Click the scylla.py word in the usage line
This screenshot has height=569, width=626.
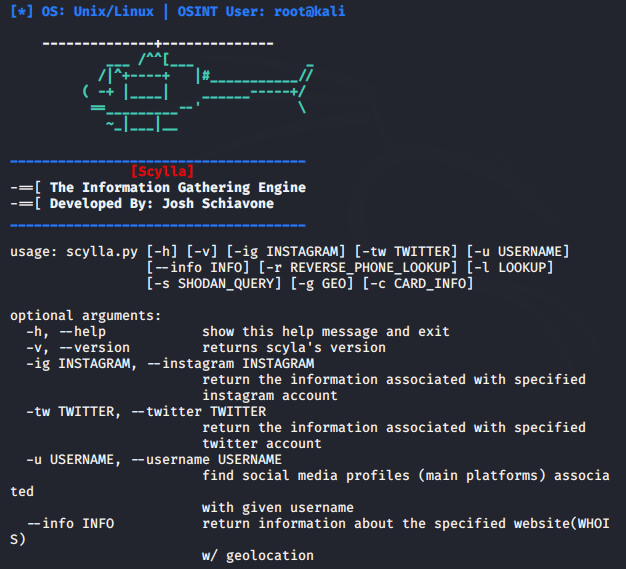[102, 252]
